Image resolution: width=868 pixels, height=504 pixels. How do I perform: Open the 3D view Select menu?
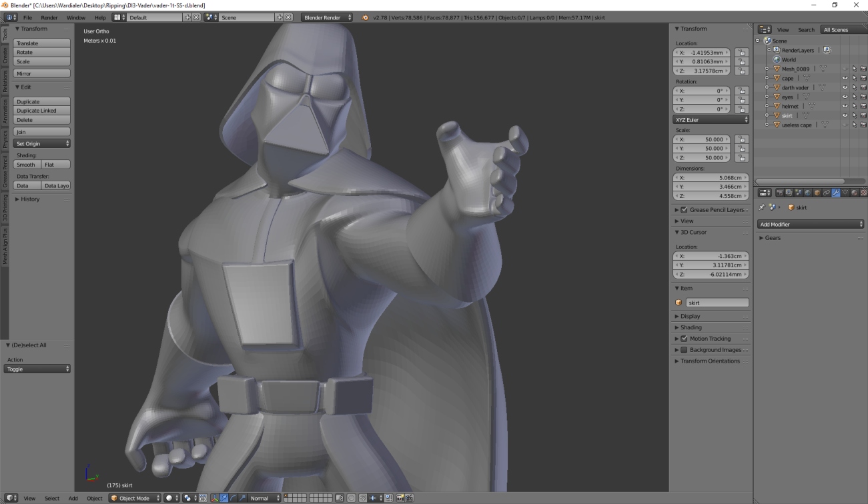(x=52, y=498)
